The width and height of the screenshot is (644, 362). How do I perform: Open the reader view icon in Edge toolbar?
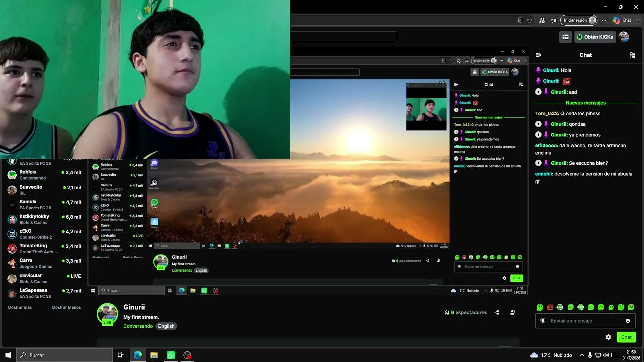coord(520,20)
